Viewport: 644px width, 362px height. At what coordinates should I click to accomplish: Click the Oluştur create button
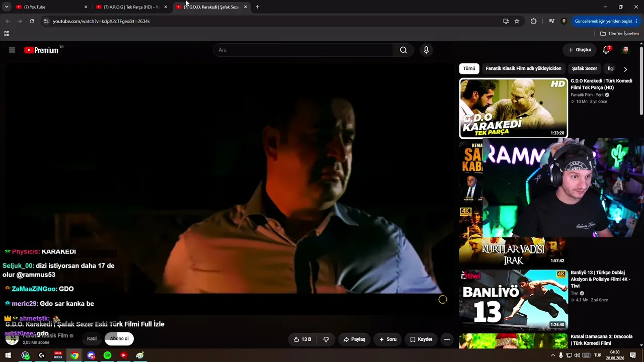pyautogui.click(x=580, y=50)
